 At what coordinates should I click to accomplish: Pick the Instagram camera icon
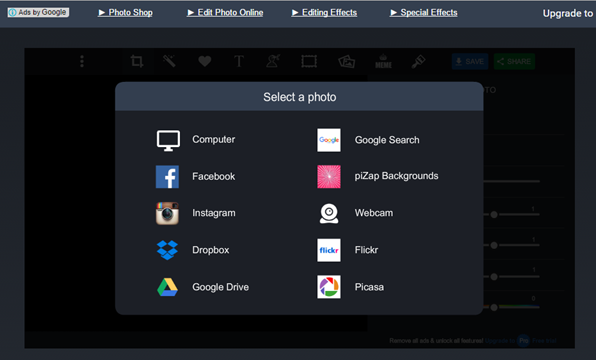click(167, 213)
